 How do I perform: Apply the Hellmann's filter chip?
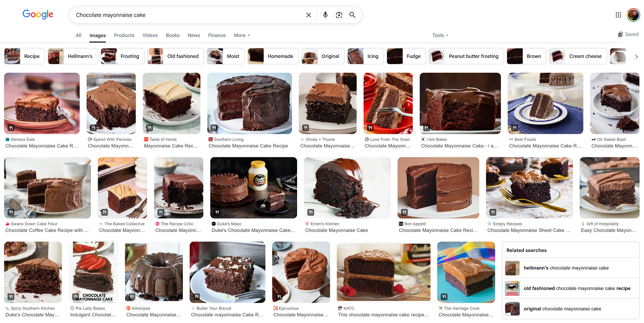tap(73, 56)
